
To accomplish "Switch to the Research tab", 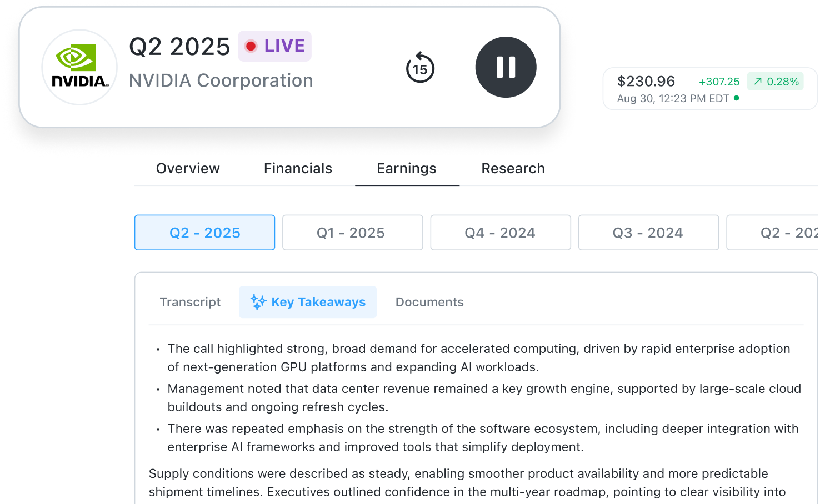I will tap(513, 168).
